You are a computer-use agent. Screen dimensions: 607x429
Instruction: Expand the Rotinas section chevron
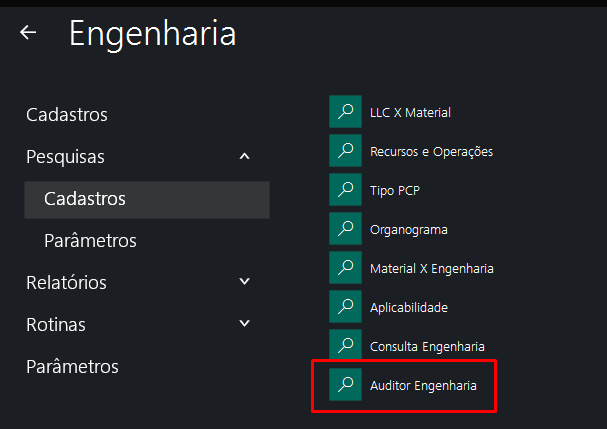coord(245,324)
